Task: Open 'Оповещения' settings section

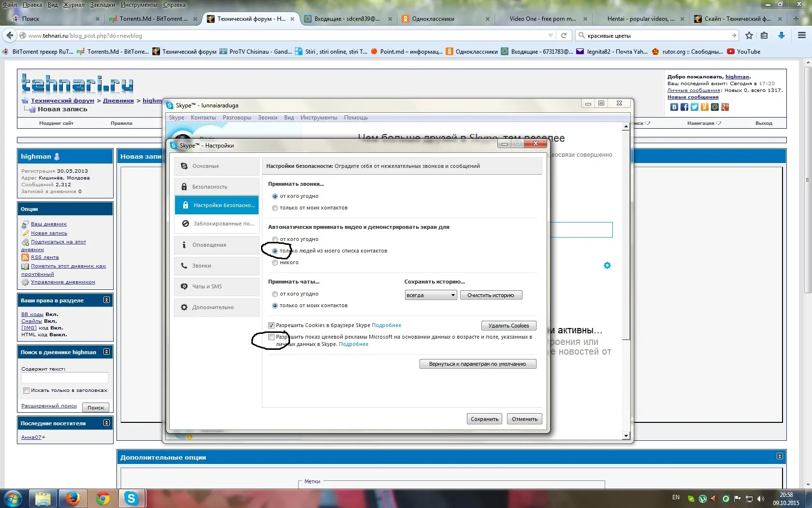Action: click(217, 245)
